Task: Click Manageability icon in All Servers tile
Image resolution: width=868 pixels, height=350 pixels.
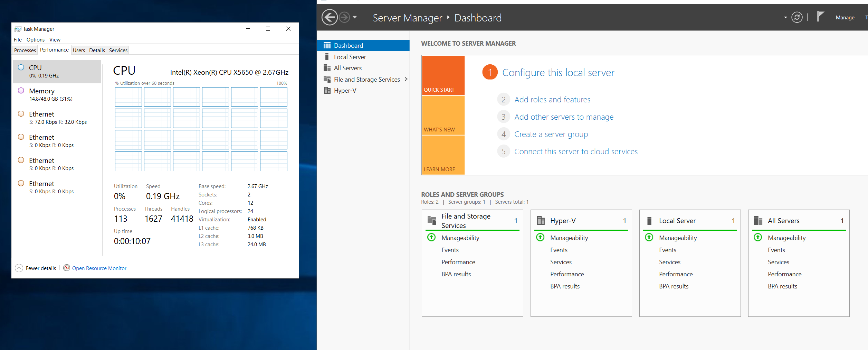Action: pyautogui.click(x=758, y=237)
